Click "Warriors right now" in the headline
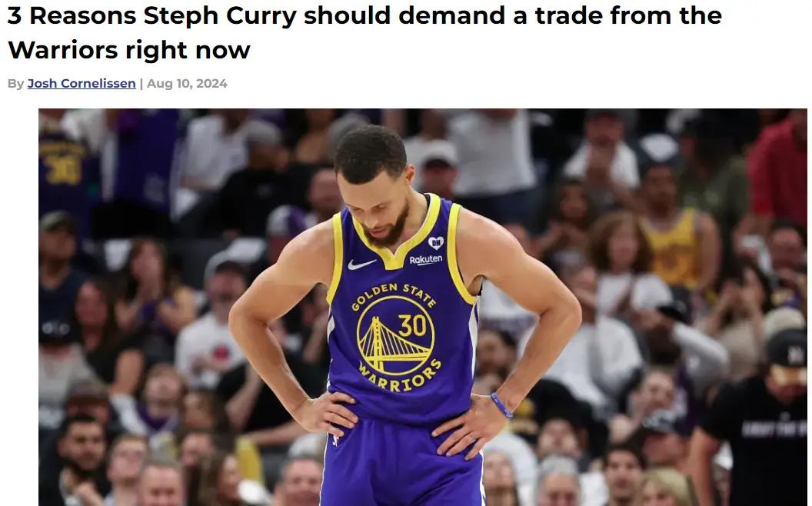The height and width of the screenshot is (506, 812). (129, 50)
